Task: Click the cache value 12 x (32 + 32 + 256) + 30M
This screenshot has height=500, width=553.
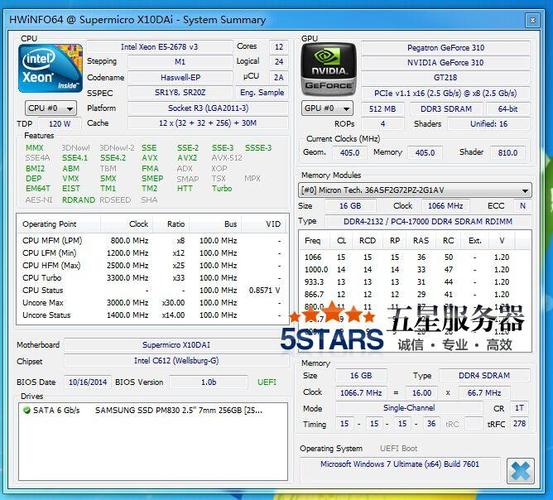Action: pos(208,123)
